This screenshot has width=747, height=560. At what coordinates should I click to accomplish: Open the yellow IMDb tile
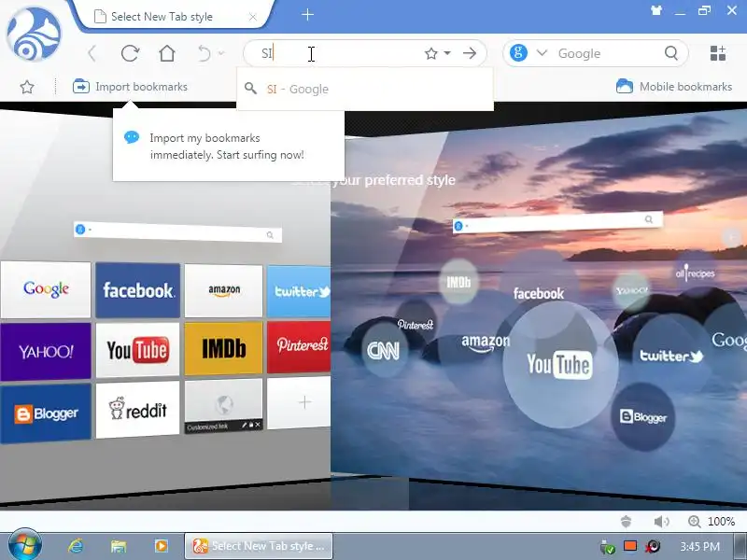coord(224,348)
